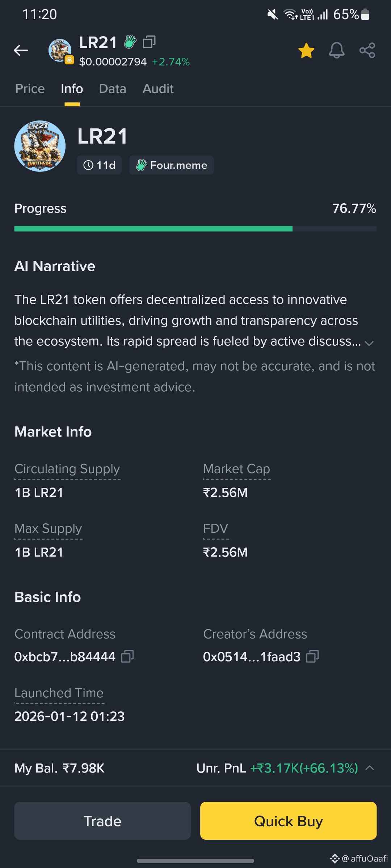Image resolution: width=391 pixels, height=868 pixels.
Task: Tap the small LR21 token avatar in header
Action: click(x=60, y=51)
